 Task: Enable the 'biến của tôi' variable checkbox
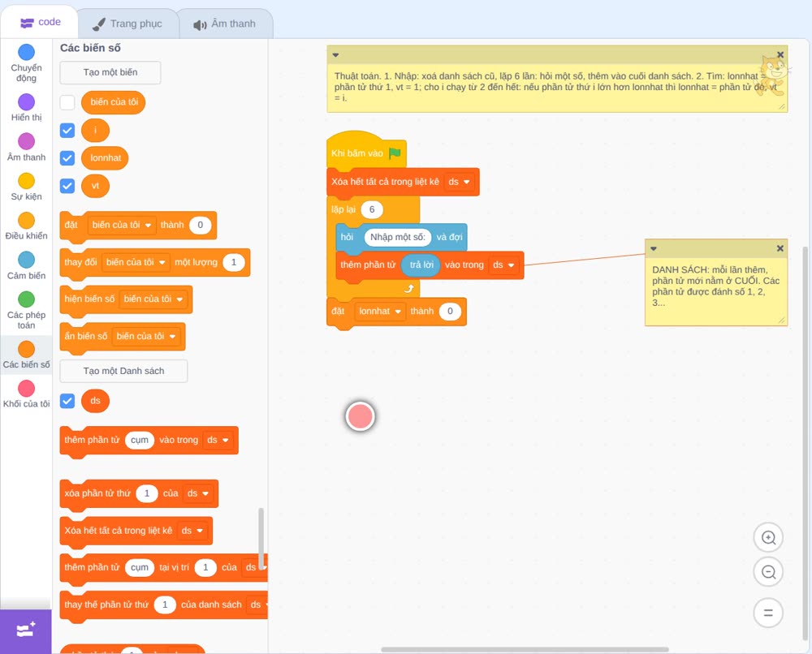[67, 102]
